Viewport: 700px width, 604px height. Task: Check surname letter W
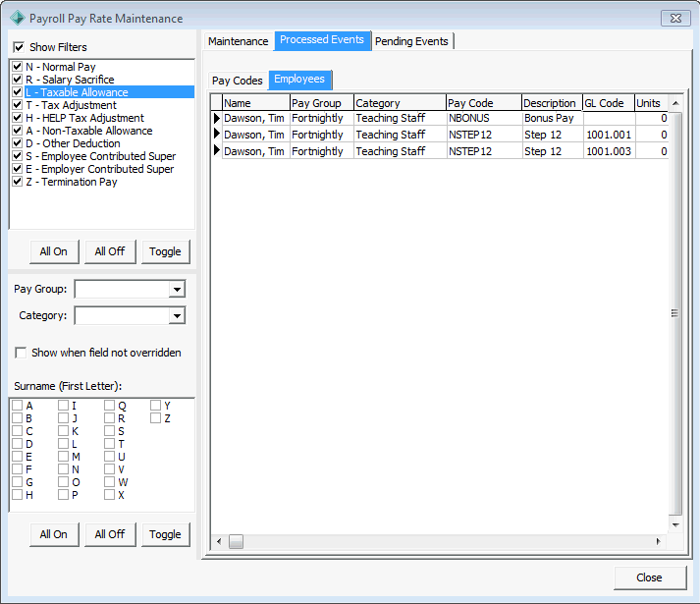coord(109,481)
